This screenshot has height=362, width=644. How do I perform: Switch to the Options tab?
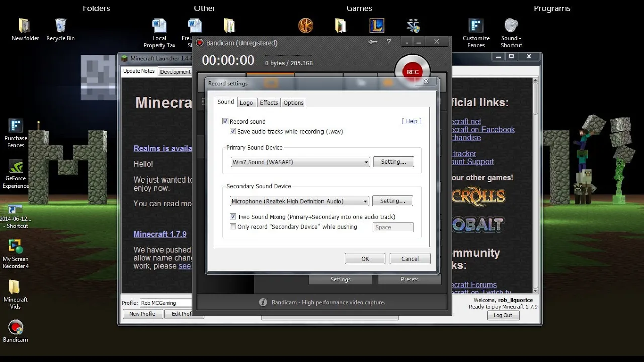[293, 103]
